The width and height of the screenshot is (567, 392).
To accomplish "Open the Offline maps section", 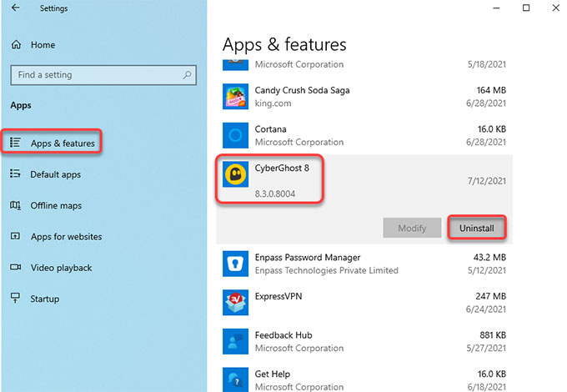I will click(x=56, y=205).
